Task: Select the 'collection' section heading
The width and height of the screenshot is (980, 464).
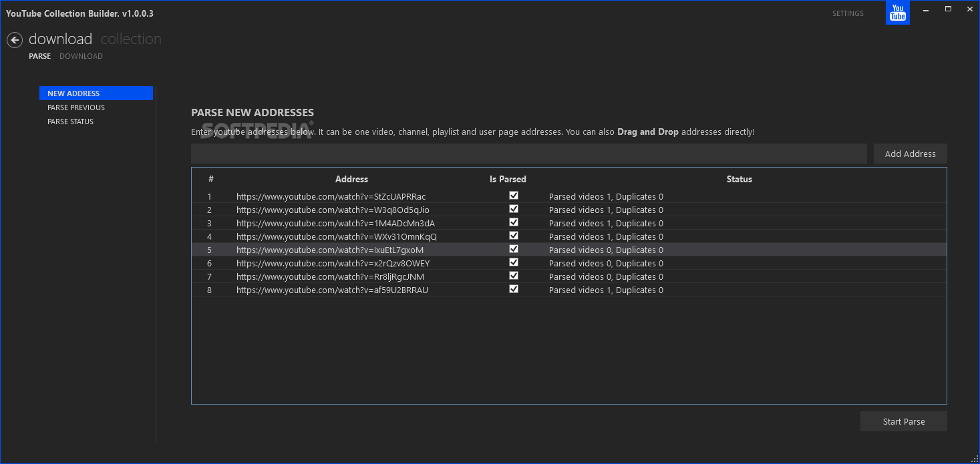Action: click(x=131, y=39)
